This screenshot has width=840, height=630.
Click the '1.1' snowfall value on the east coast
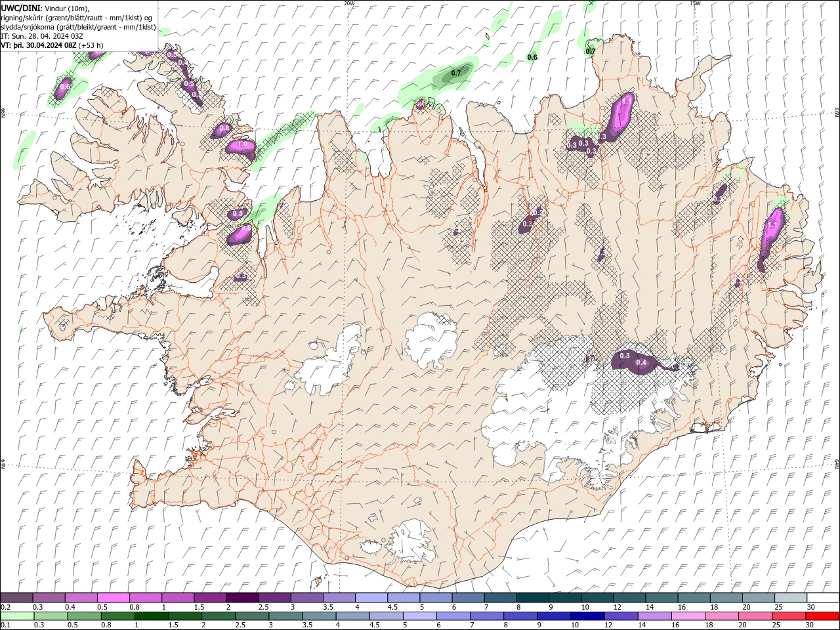(x=772, y=224)
